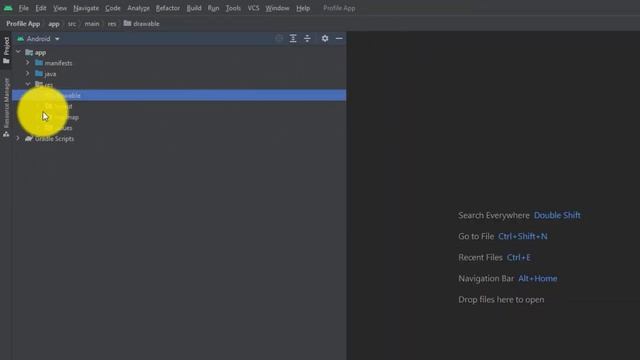The image size is (640, 360).
Task: Hide the project panel with minus icon
Action: click(x=339, y=38)
